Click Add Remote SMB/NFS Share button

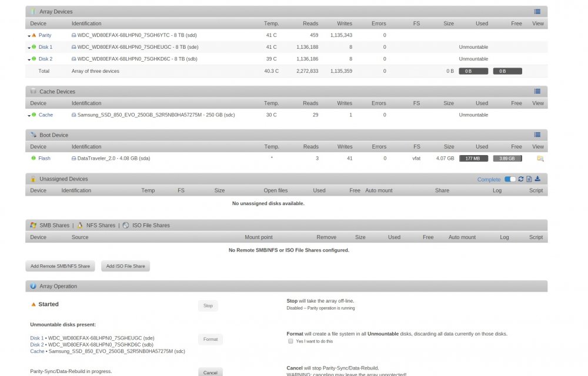[x=60, y=266]
